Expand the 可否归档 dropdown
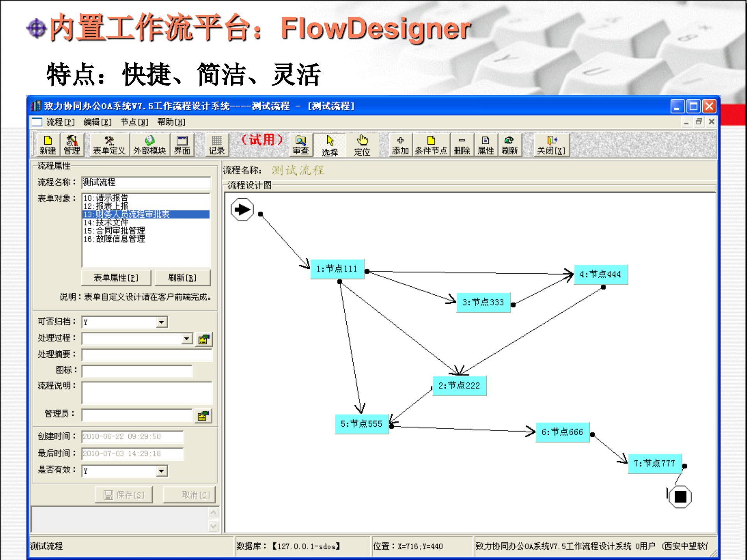The image size is (747, 560). (161, 322)
